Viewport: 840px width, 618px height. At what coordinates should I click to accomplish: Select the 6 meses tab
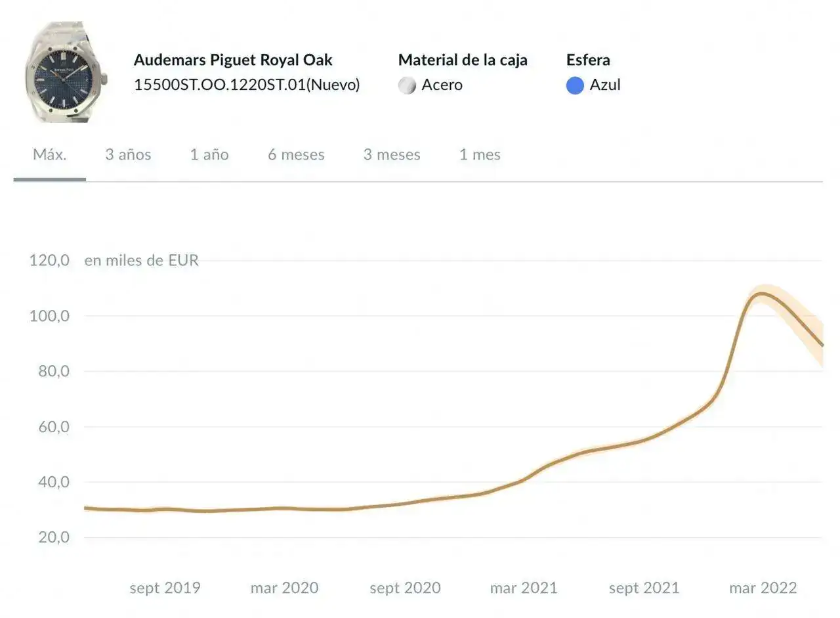pyautogui.click(x=296, y=155)
